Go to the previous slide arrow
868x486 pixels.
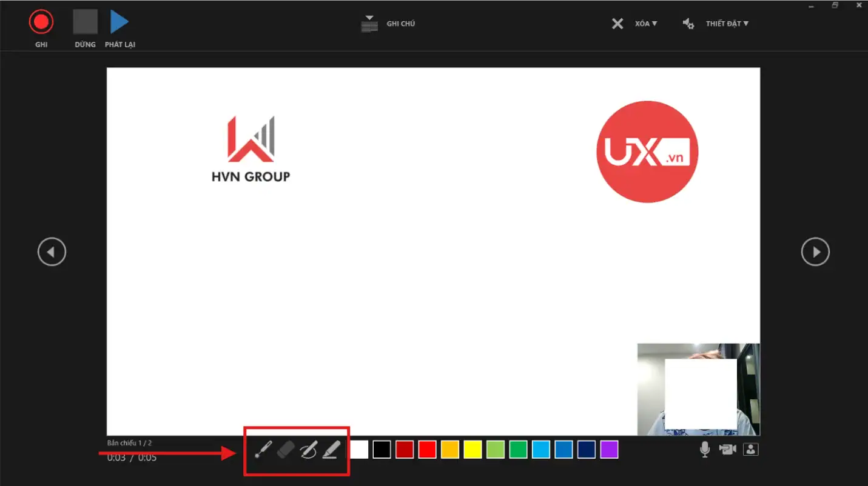click(x=52, y=251)
